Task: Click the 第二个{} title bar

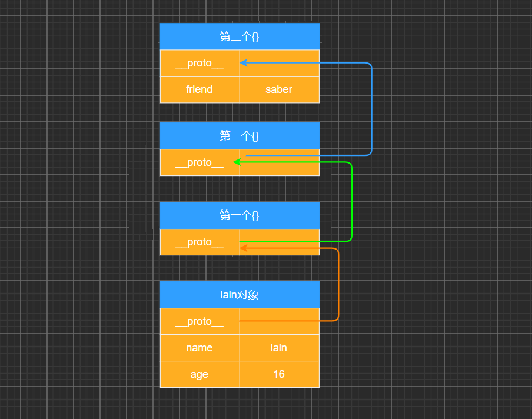Action: point(240,135)
